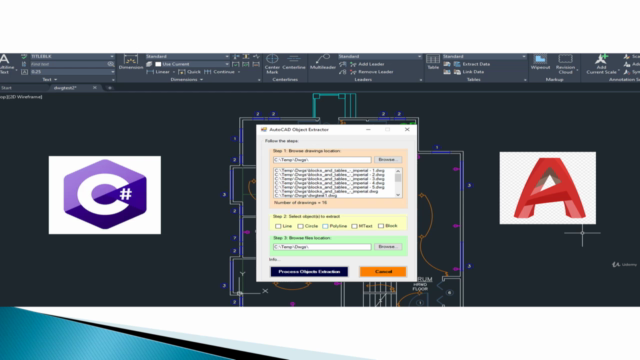Select the Revision Cloud tool
The image size is (640, 360).
(565, 64)
